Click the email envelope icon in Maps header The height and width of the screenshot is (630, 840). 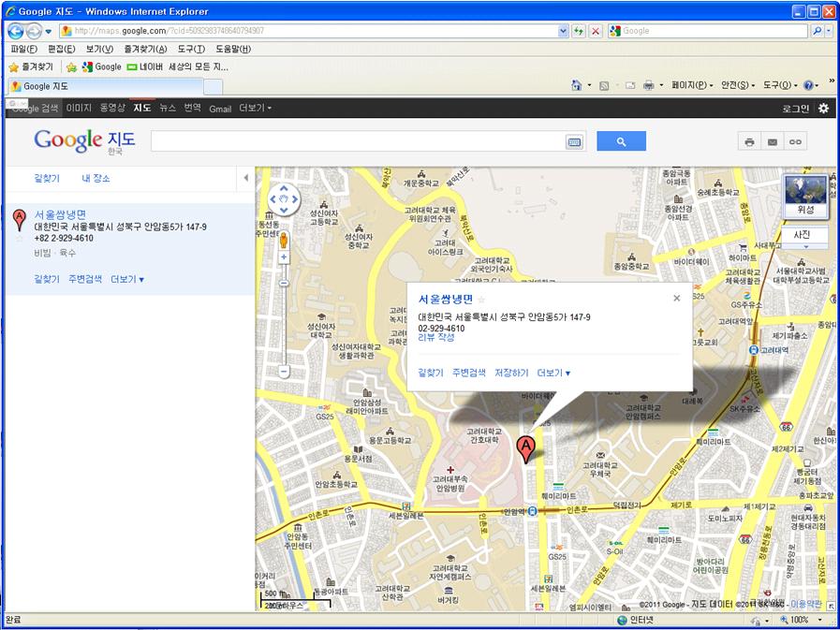pyautogui.click(x=772, y=142)
